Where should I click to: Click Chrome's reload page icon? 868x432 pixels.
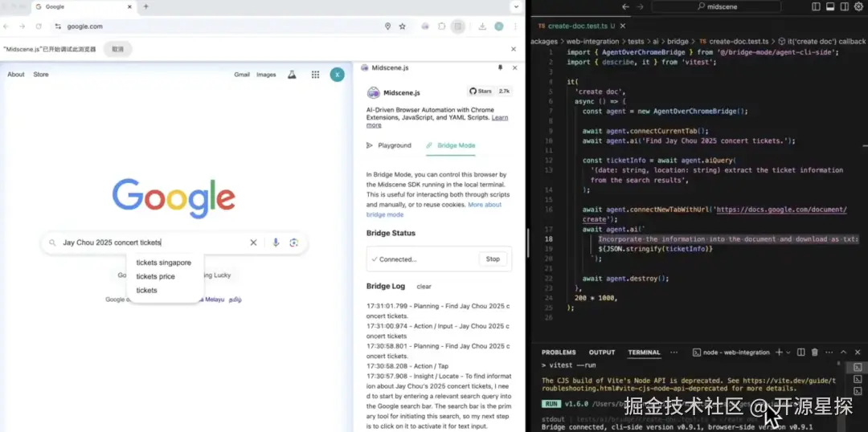[39, 26]
